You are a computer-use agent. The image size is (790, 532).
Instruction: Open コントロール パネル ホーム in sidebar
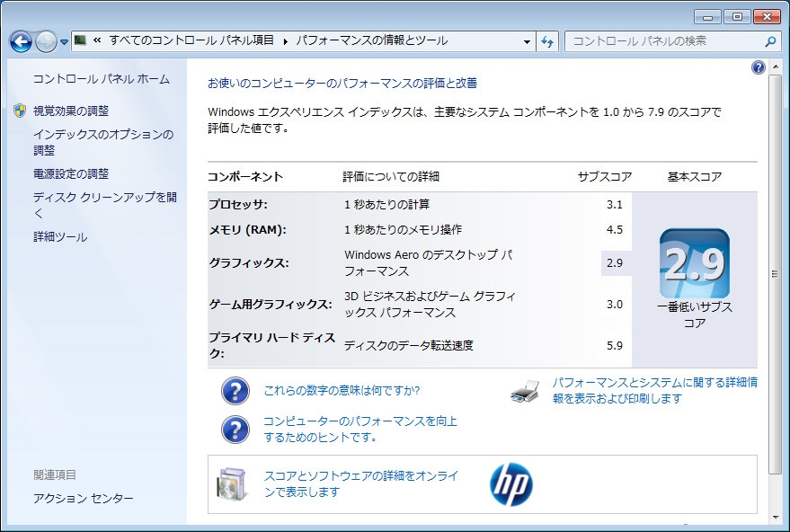(x=101, y=79)
